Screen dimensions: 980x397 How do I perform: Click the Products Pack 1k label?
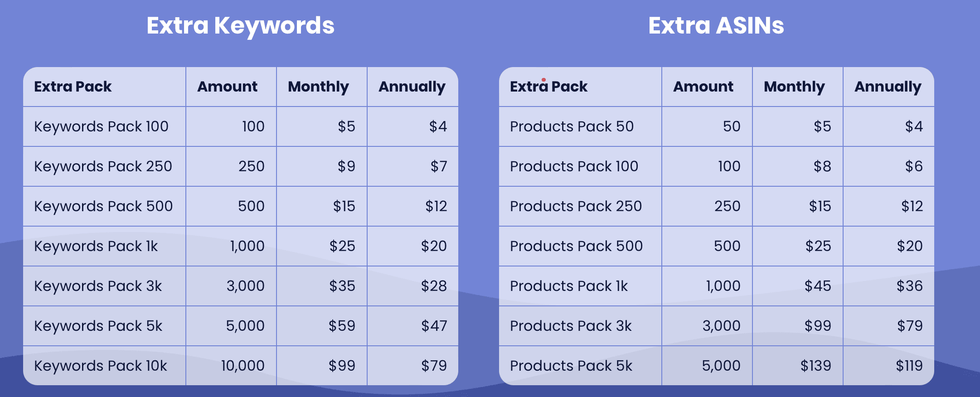point(569,286)
